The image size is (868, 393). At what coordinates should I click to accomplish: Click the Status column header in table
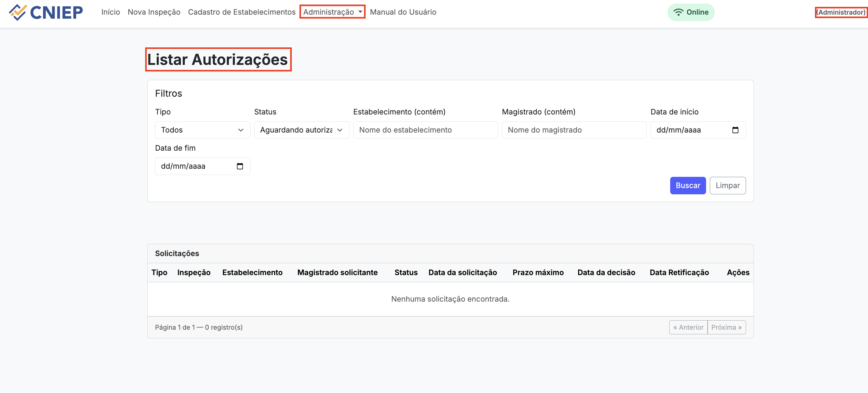pos(406,272)
